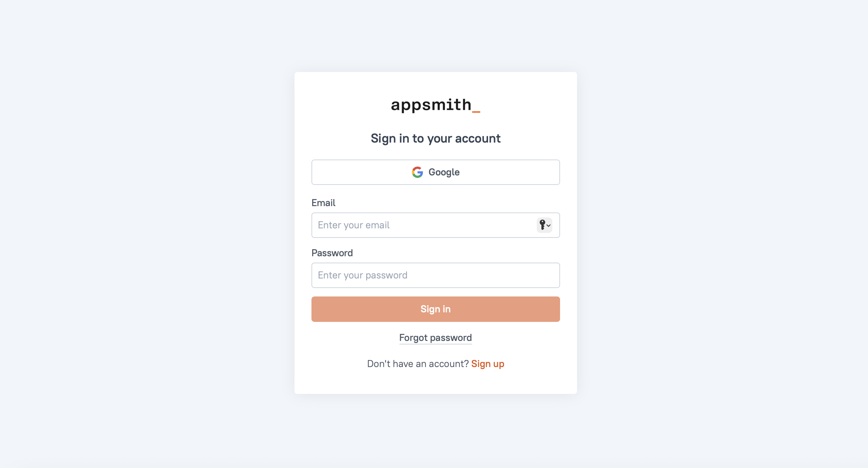868x468 pixels.
Task: Click the "Enter your password" placeholder text
Action: click(362, 275)
